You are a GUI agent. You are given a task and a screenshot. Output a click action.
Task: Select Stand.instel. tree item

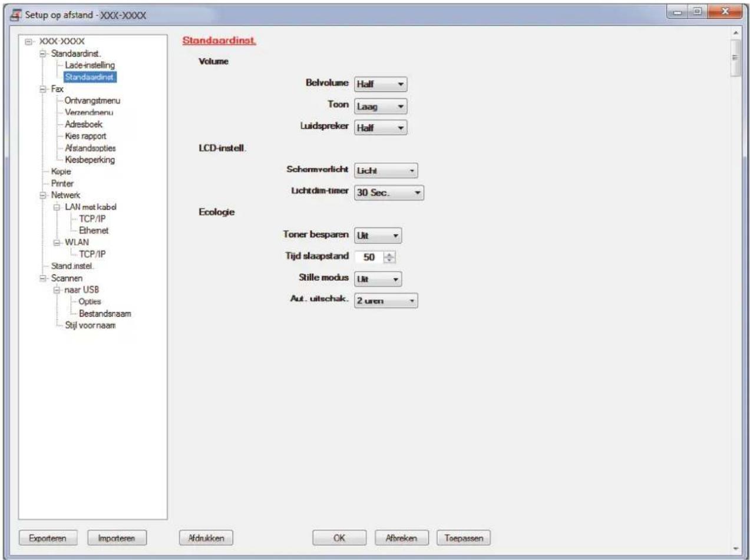[71, 266]
